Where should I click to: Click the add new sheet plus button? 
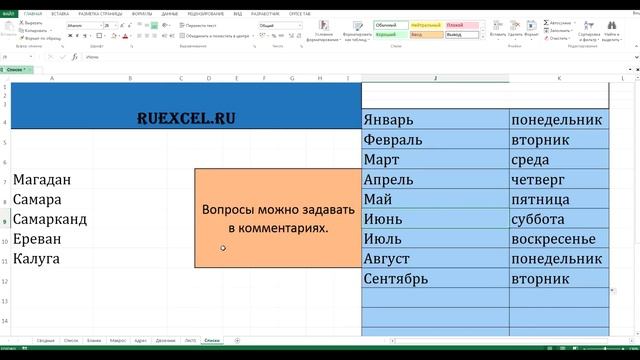tap(237, 340)
